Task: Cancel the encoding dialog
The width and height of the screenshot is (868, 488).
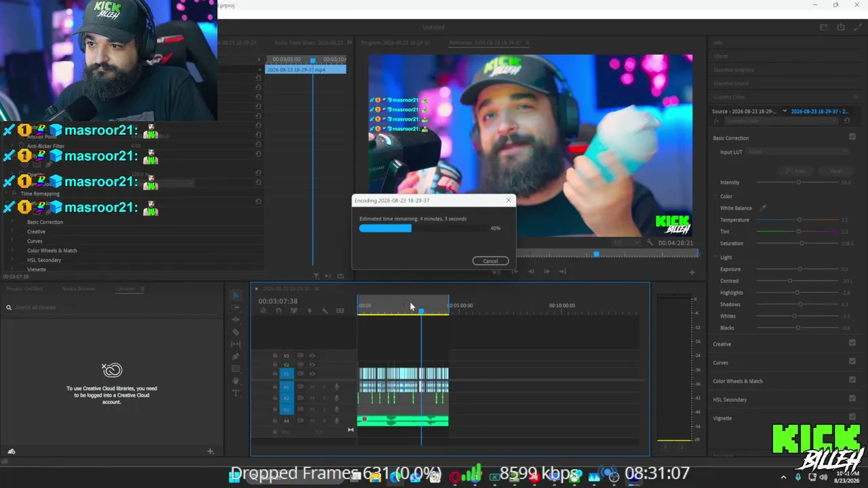Action: (490, 261)
